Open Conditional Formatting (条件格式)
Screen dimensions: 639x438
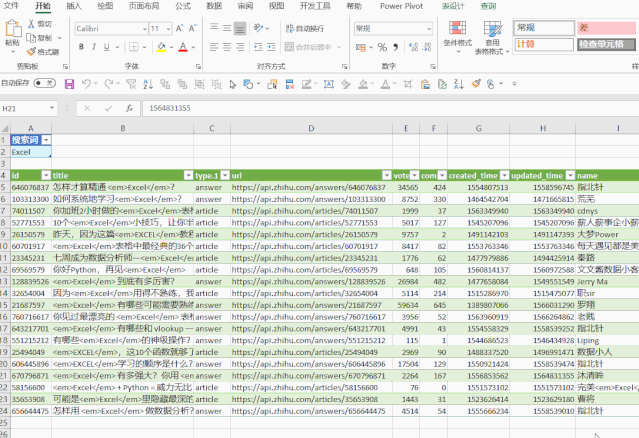(x=457, y=37)
